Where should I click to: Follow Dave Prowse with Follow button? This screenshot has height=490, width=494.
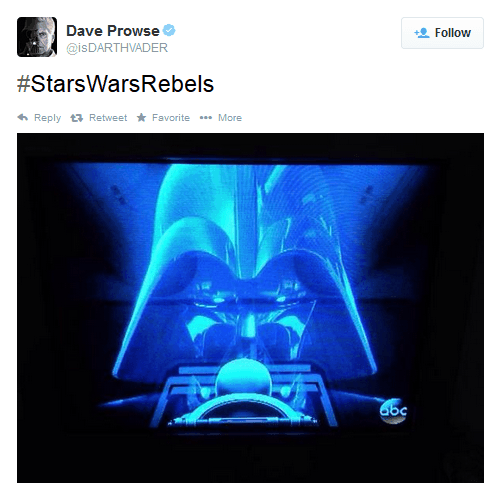[x=442, y=33]
